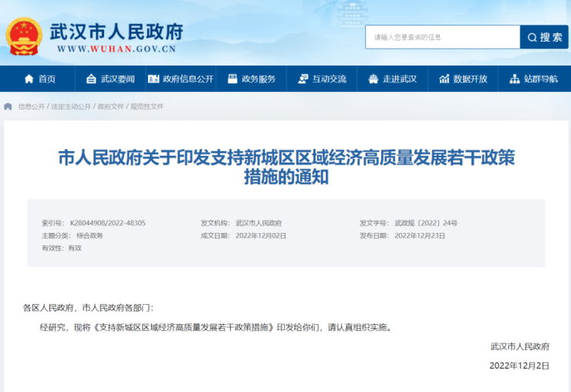Focus the search query input field
The height and width of the screenshot is (392, 571).
click(442, 37)
